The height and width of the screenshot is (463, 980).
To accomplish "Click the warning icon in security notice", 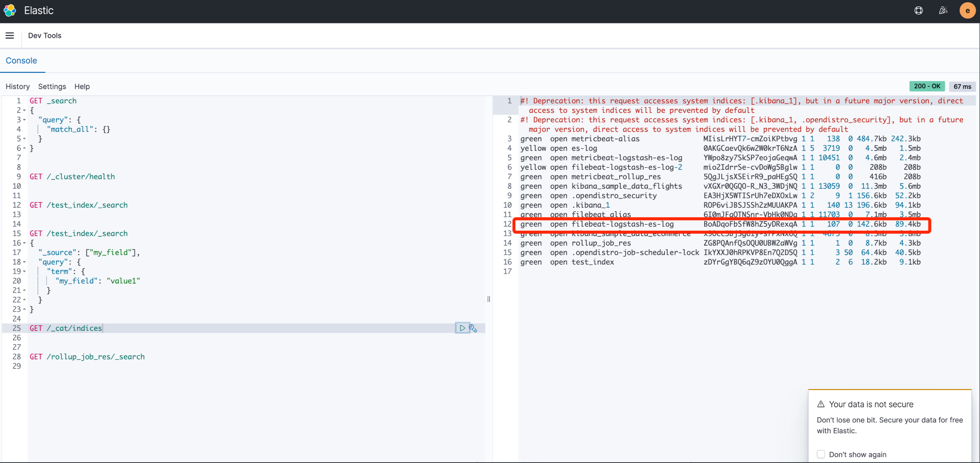I will [x=821, y=404].
